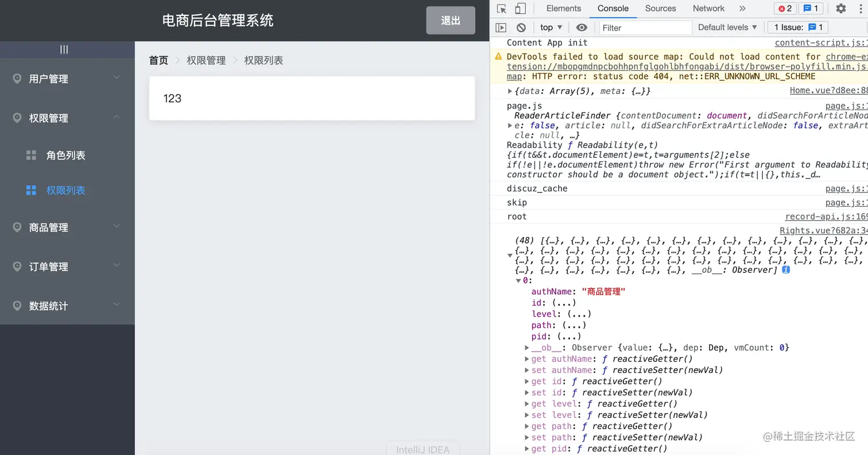The image size is (868, 455).
Task: Toggle the device toolbar icon
Action: [520, 9]
